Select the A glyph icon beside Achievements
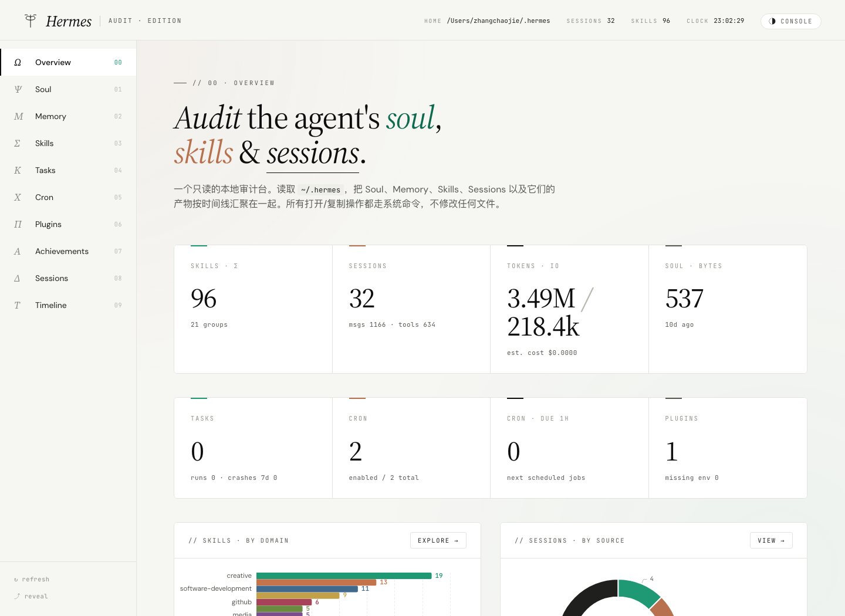Screen dimensions: 845x616 coord(18,251)
